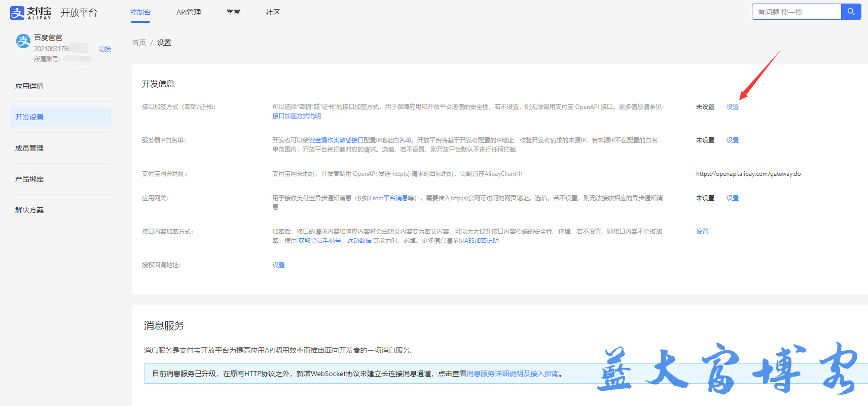
Task: Open the 获取会员手机号 link
Action: click(319, 241)
